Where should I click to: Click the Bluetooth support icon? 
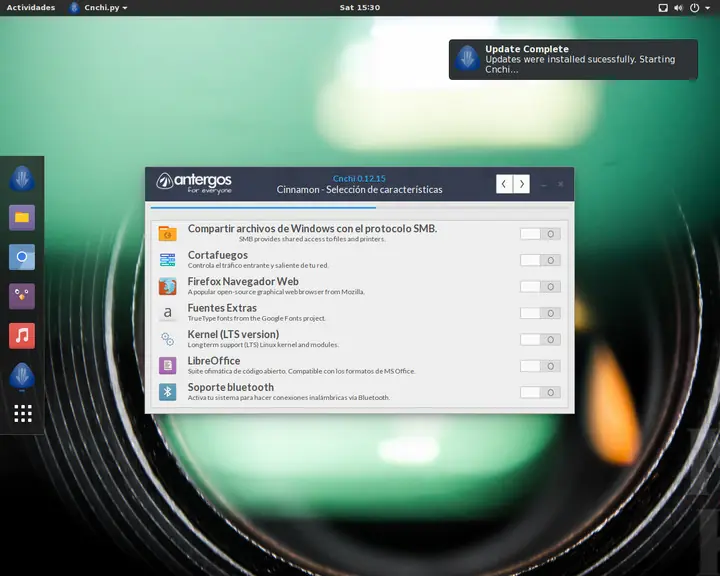click(168, 392)
